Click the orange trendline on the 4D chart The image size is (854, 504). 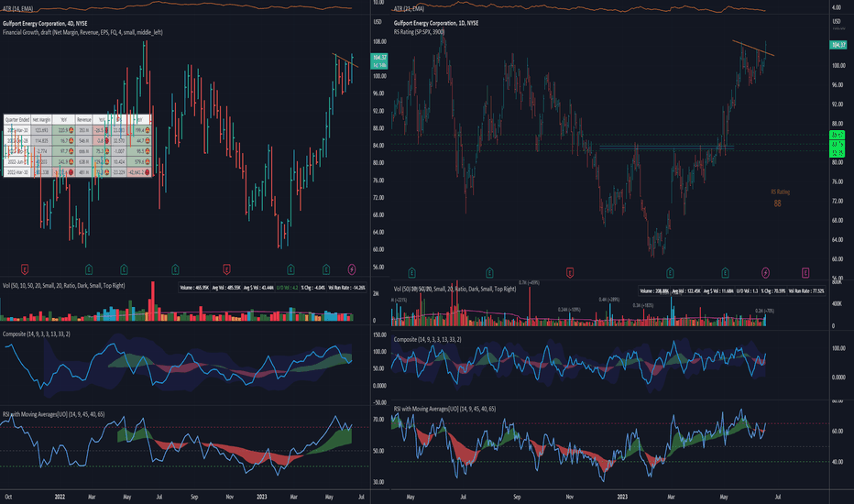point(345,60)
